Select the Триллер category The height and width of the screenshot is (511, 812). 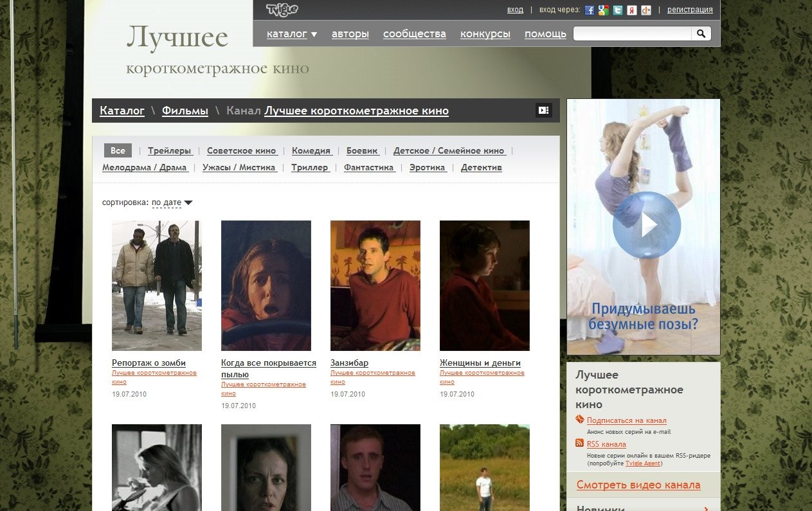click(x=310, y=167)
